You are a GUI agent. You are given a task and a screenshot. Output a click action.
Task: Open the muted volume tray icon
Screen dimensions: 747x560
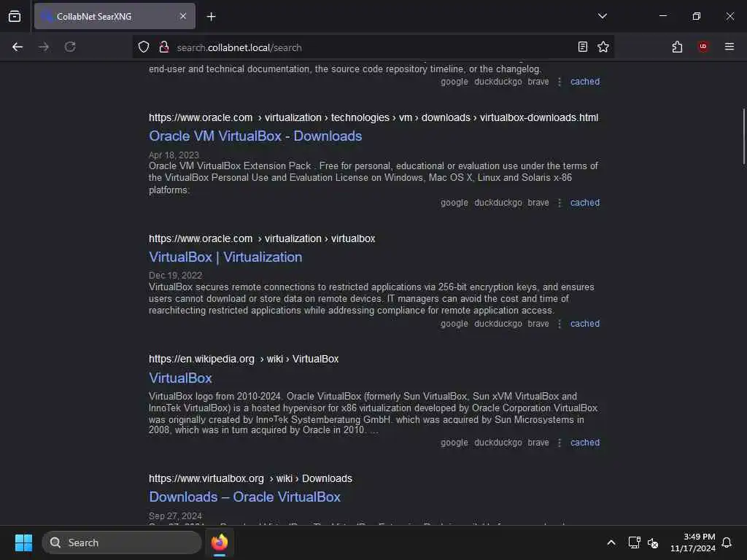(x=653, y=542)
